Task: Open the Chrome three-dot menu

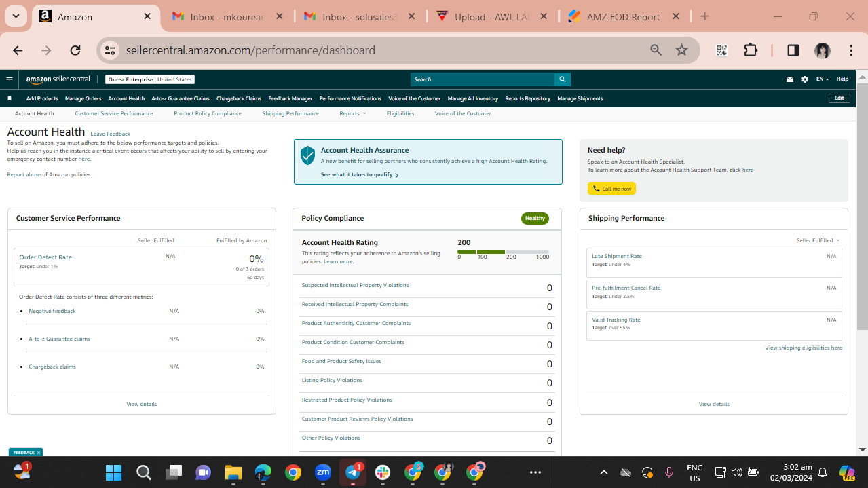Action: [x=851, y=50]
